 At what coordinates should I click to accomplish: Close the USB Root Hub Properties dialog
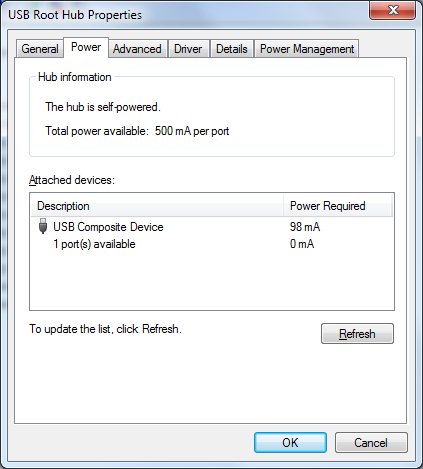393,10
